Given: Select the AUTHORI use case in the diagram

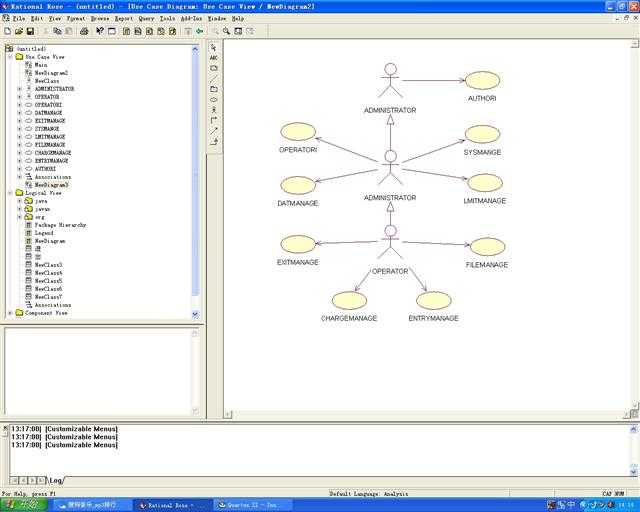Looking at the screenshot, I should pyautogui.click(x=482, y=80).
